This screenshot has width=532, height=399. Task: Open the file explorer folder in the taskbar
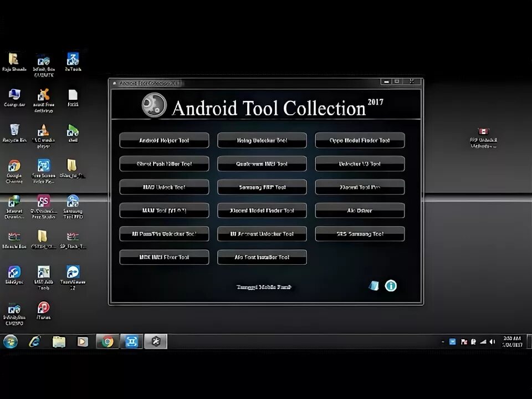coord(59,341)
